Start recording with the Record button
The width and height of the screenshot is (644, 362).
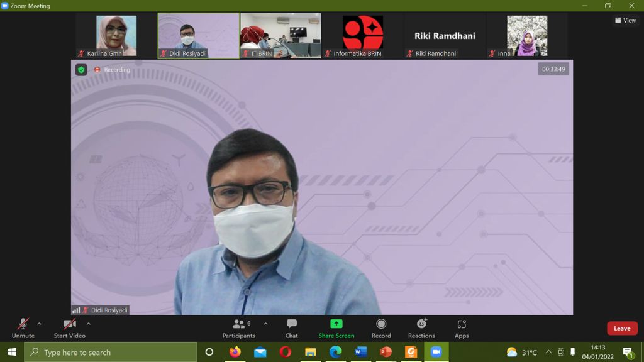point(381,327)
